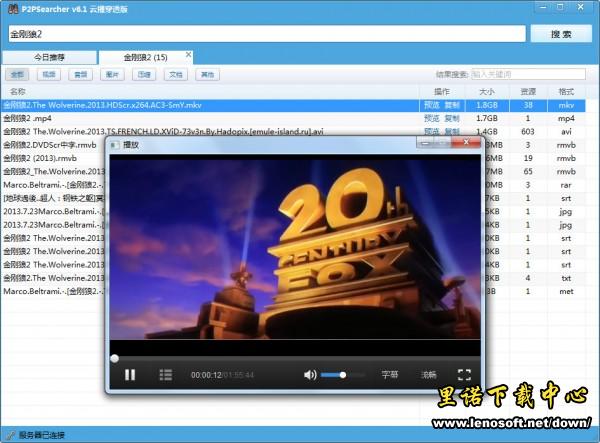This screenshot has height=443, width=600.
Task: Filter results by 图片 picture type
Action: point(112,75)
